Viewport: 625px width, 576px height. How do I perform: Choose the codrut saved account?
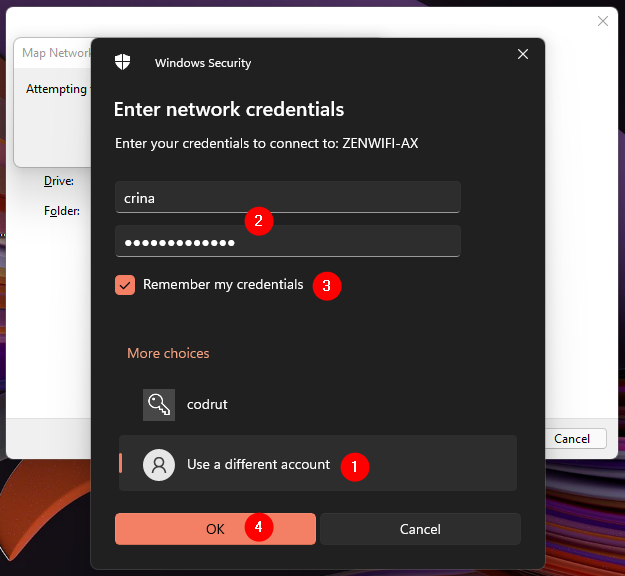[x=318, y=405]
